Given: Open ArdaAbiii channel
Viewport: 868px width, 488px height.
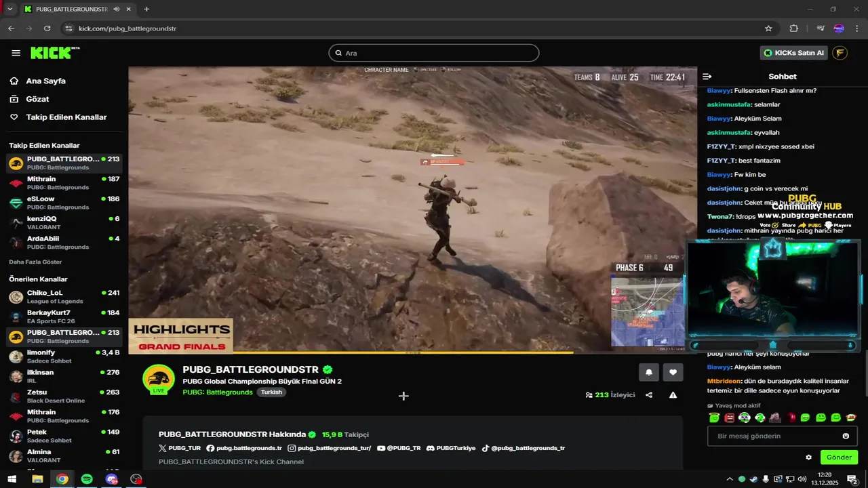Looking at the screenshot, I should point(64,243).
